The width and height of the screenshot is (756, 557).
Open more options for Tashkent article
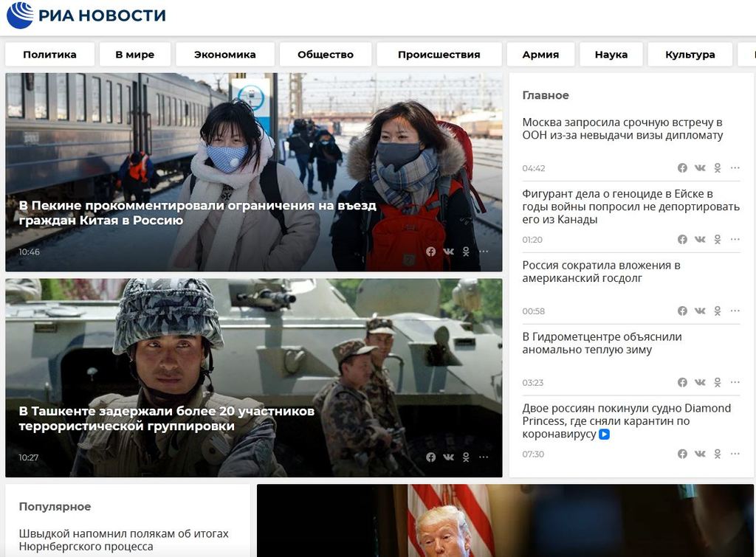484,457
